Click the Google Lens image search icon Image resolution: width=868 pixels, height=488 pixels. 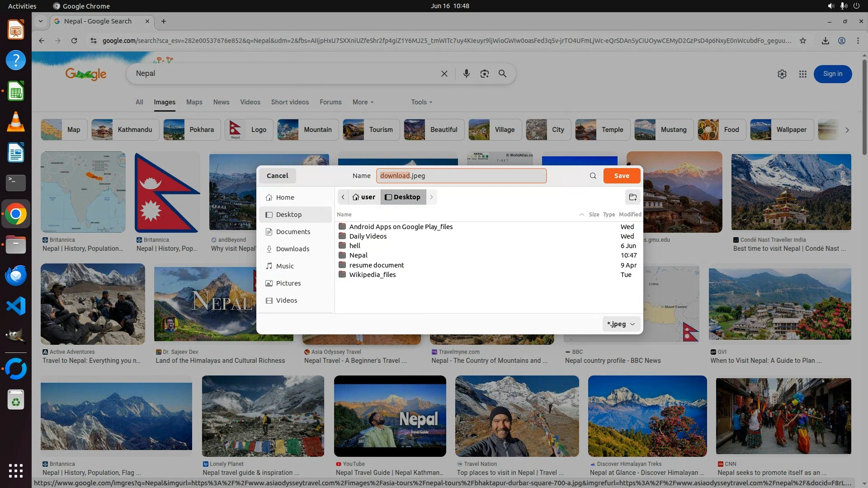pyautogui.click(x=484, y=74)
